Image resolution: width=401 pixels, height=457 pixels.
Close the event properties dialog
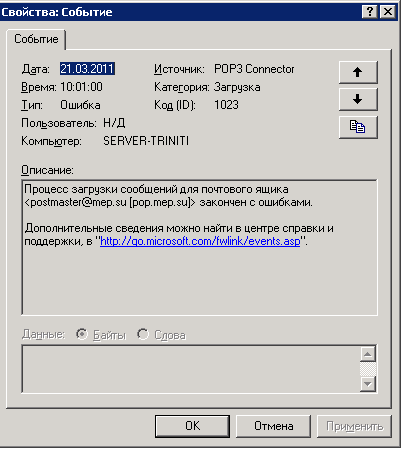[x=388, y=12]
